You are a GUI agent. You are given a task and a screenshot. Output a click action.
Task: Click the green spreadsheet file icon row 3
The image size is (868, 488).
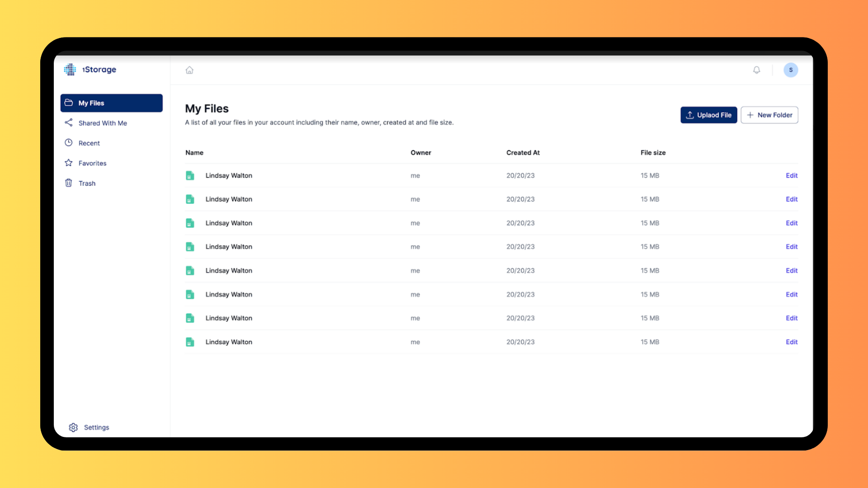coord(189,223)
